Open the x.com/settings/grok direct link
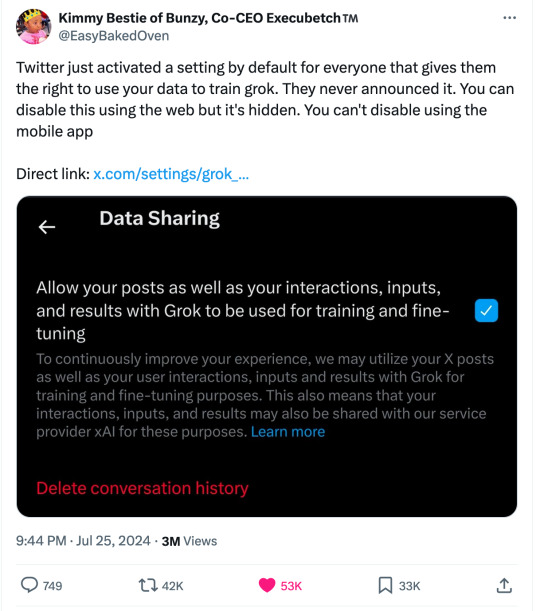 tap(171, 174)
